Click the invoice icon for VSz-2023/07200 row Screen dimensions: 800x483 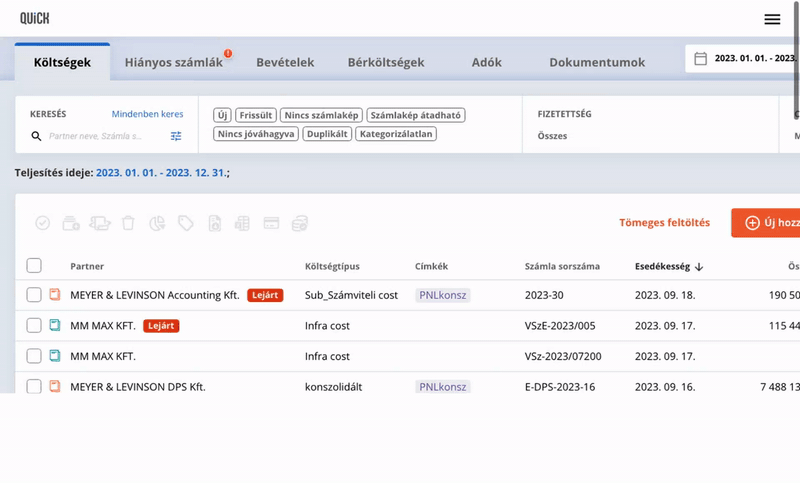pos(55,355)
